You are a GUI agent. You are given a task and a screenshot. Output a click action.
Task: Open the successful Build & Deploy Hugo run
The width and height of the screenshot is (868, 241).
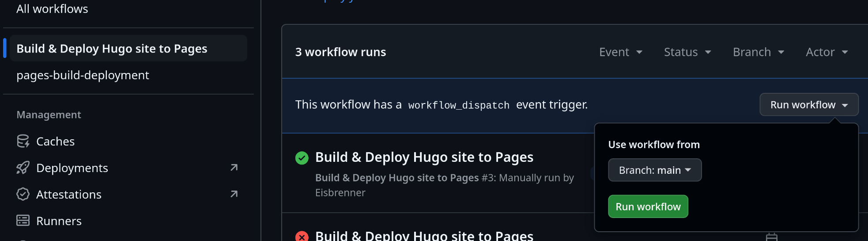(x=424, y=157)
